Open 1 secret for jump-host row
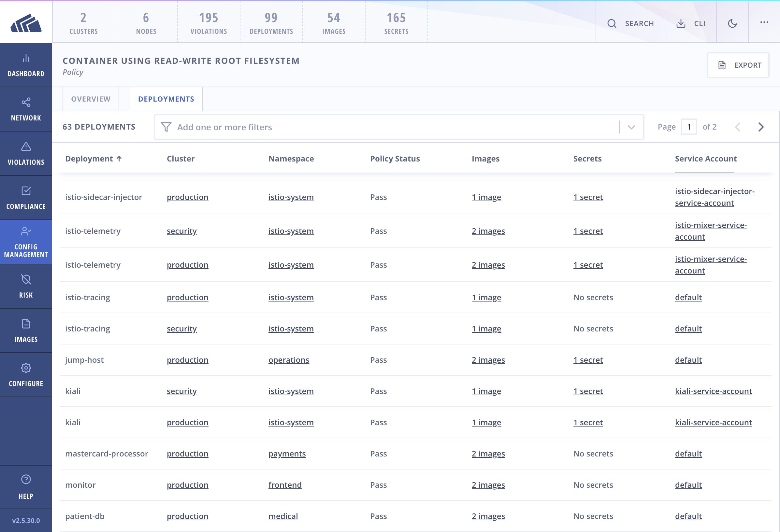780x532 pixels. [588, 359]
